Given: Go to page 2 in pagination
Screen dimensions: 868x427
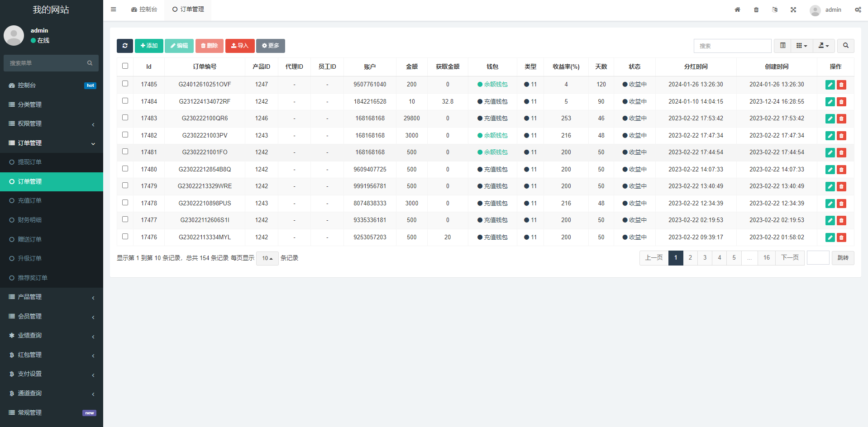Looking at the screenshot, I should click(x=690, y=258).
